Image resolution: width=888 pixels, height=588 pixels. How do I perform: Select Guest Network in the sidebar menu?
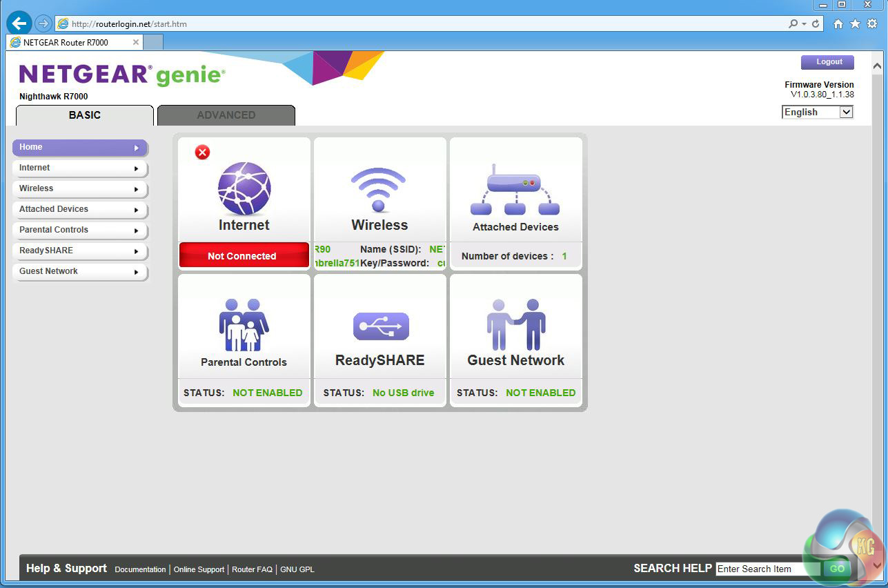click(x=80, y=272)
